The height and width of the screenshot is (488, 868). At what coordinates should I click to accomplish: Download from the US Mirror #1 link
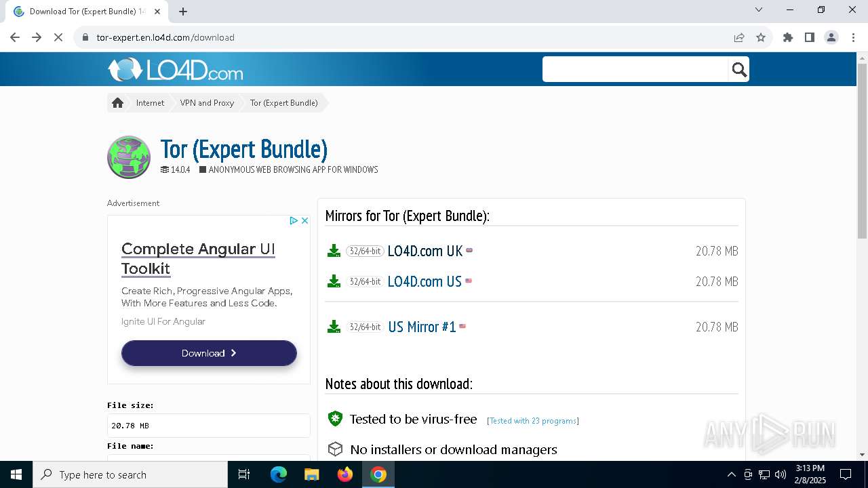click(x=422, y=327)
